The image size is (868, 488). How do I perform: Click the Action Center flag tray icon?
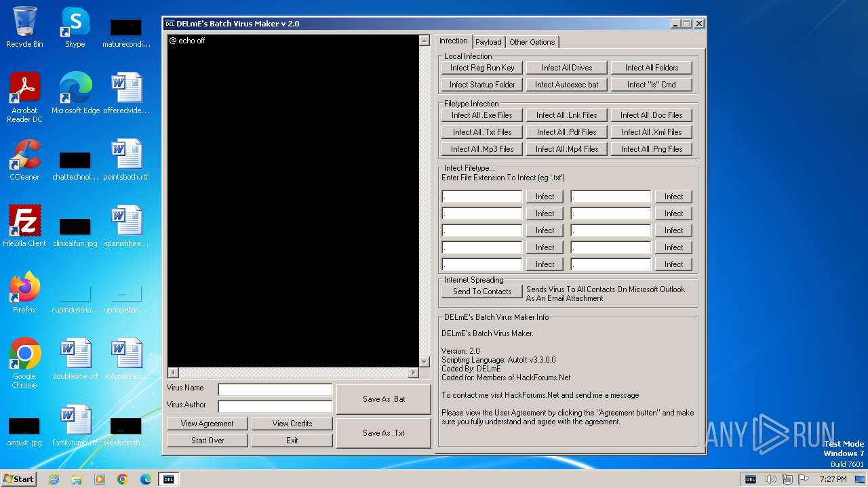(x=803, y=479)
